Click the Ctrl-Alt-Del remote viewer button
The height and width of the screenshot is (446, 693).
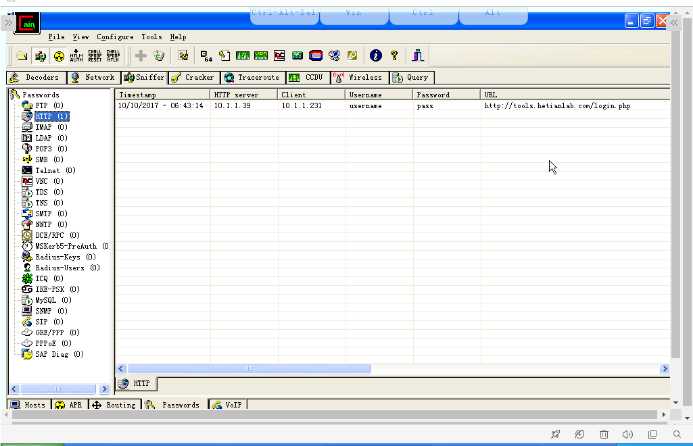click(x=284, y=15)
